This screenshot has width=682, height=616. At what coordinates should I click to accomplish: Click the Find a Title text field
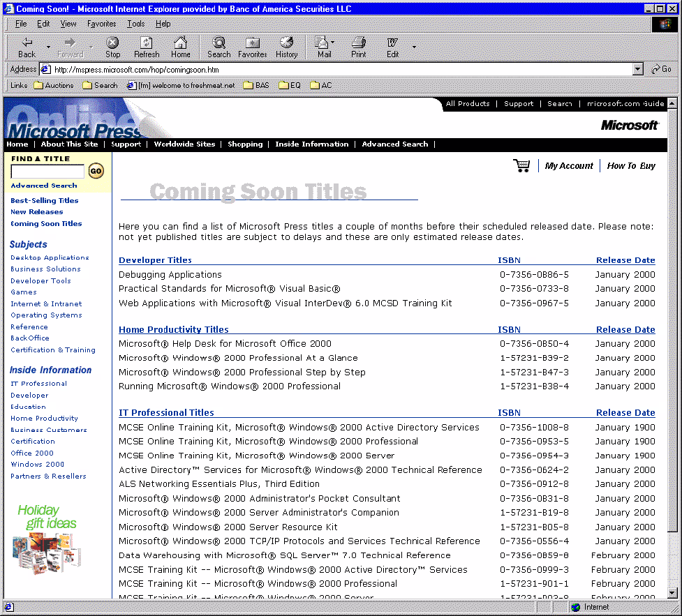(x=47, y=172)
